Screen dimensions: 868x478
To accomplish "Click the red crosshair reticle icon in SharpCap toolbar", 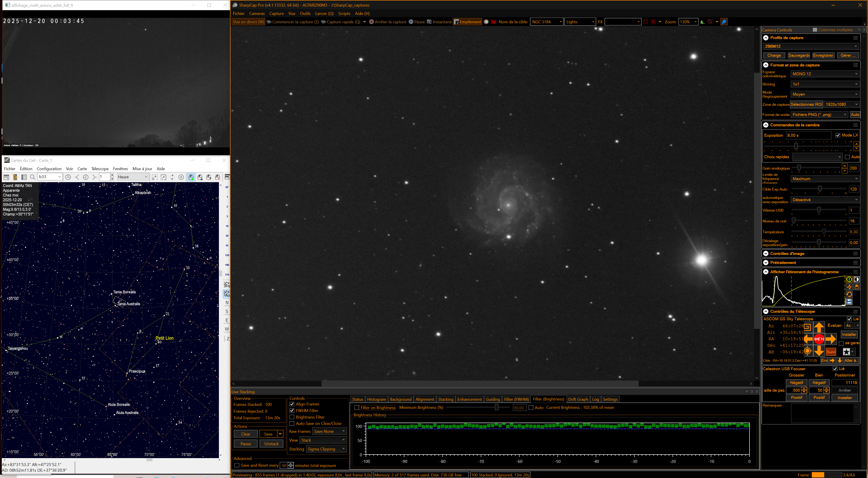I will (653, 22).
